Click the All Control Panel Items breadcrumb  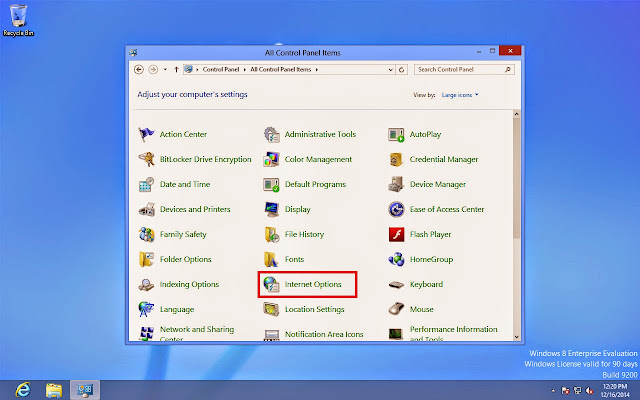[280, 69]
